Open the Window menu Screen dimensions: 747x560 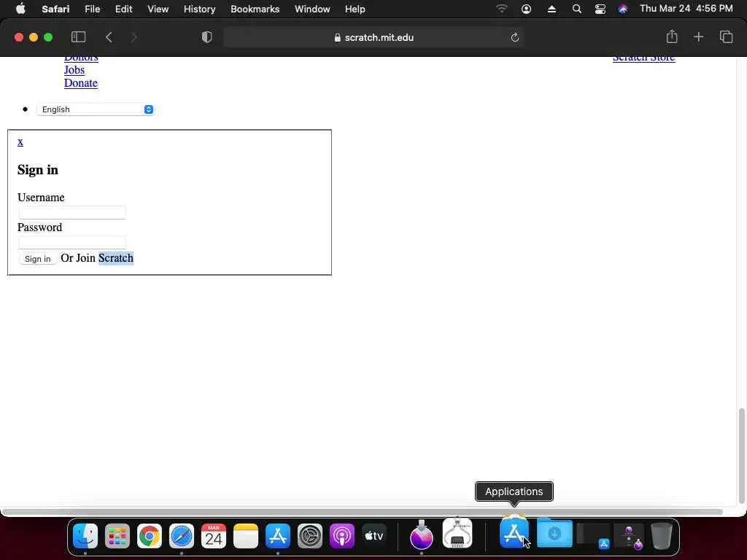312,9
